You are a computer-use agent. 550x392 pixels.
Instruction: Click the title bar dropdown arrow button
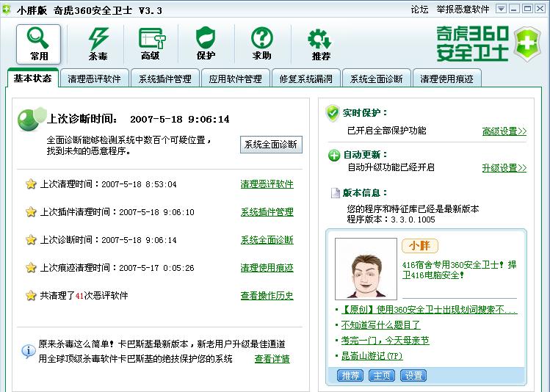(501, 9)
